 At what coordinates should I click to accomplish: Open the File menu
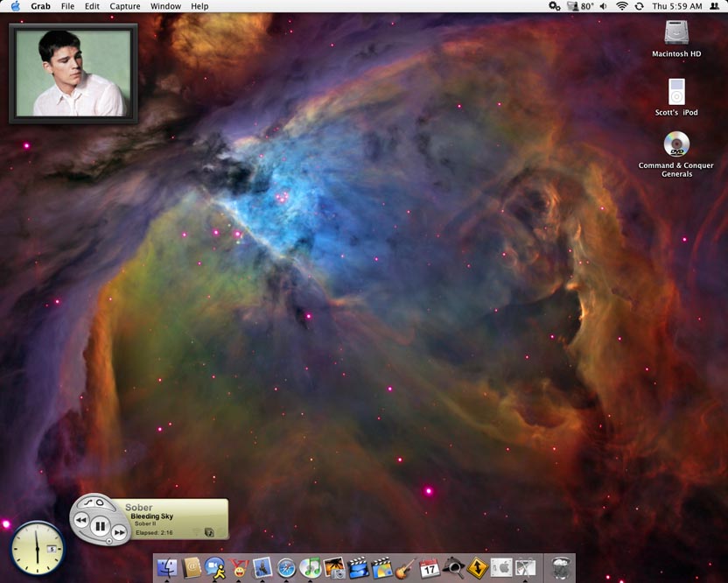point(67,6)
